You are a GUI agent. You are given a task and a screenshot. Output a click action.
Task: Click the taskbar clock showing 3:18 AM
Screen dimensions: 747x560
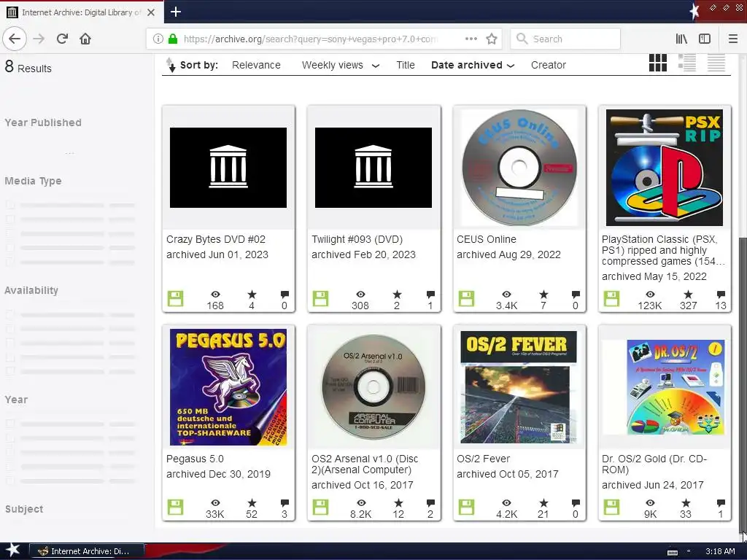[x=720, y=551]
